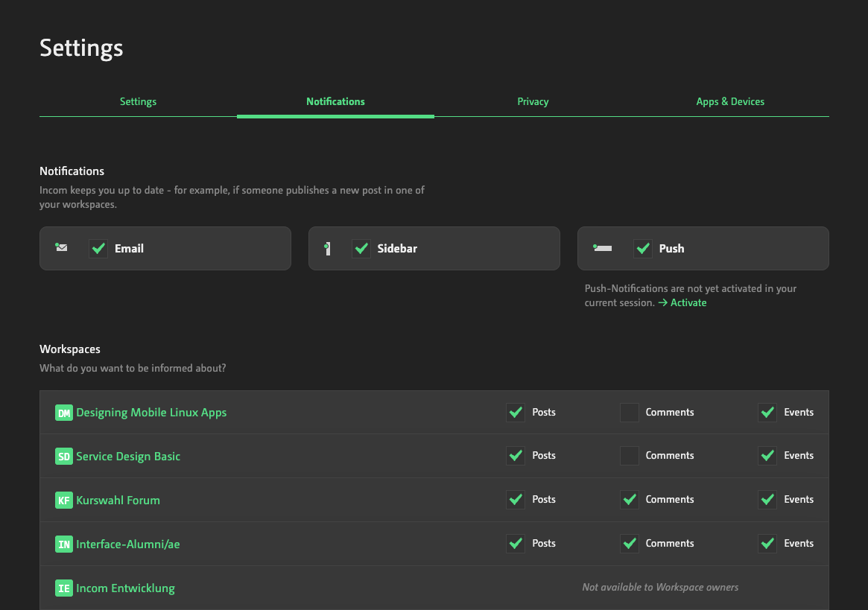Image resolution: width=868 pixels, height=610 pixels.
Task: Click the Sidebar label text
Action: pyautogui.click(x=397, y=249)
